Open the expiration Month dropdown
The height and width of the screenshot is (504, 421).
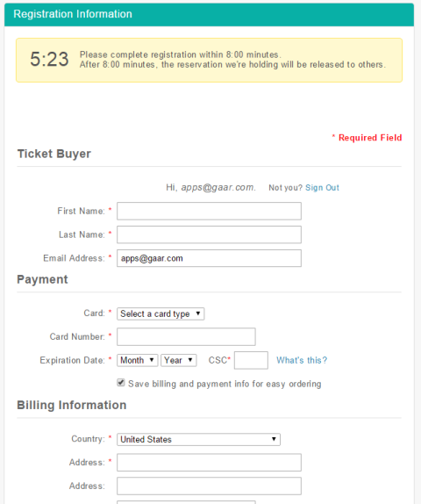pyautogui.click(x=138, y=360)
